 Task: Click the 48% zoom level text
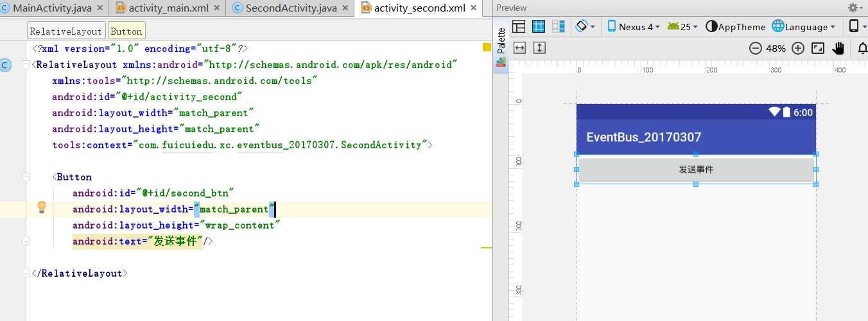(x=776, y=48)
